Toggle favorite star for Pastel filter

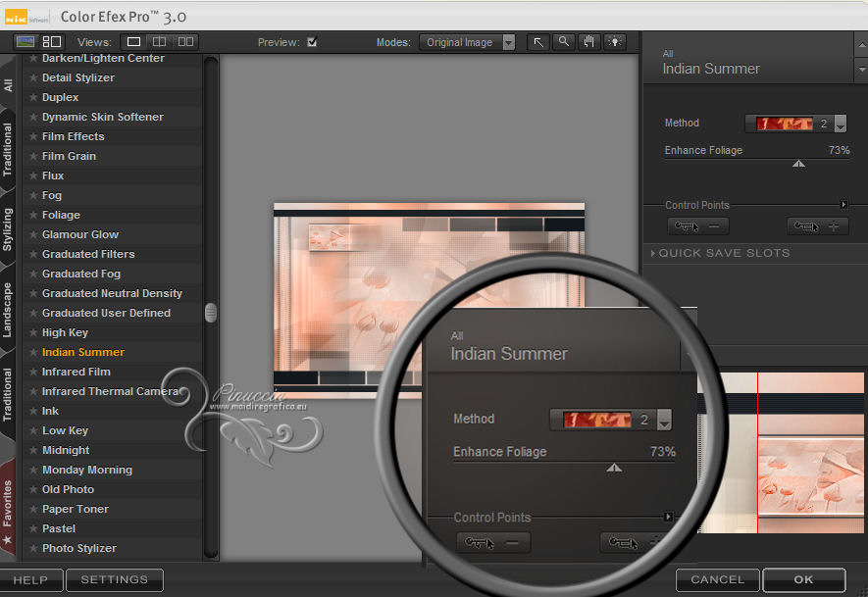[33, 528]
